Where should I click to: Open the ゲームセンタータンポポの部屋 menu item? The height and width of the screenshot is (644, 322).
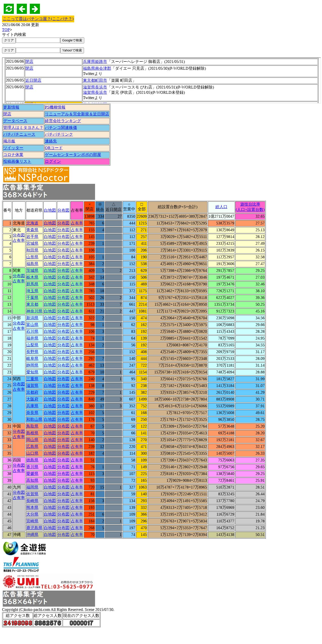(x=73, y=155)
